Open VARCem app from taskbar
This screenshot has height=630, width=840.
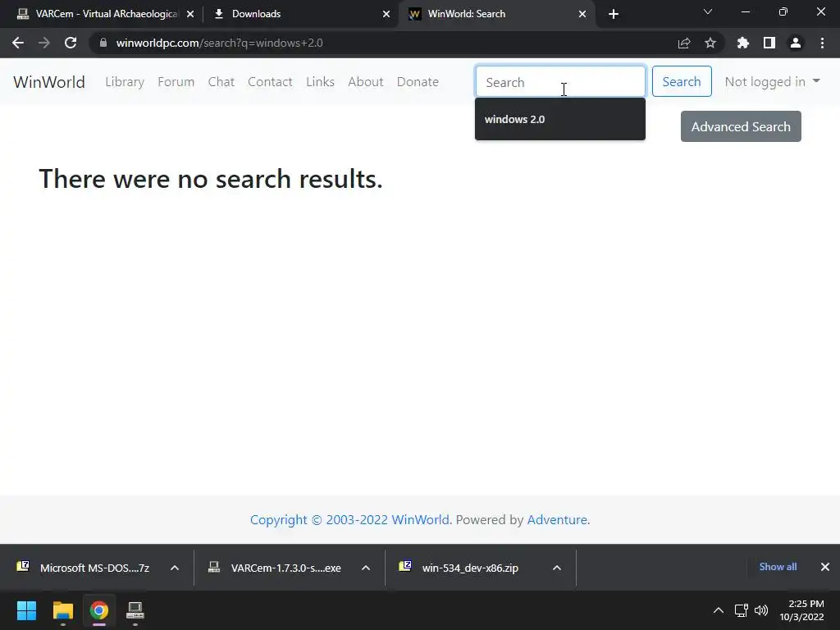click(135, 610)
